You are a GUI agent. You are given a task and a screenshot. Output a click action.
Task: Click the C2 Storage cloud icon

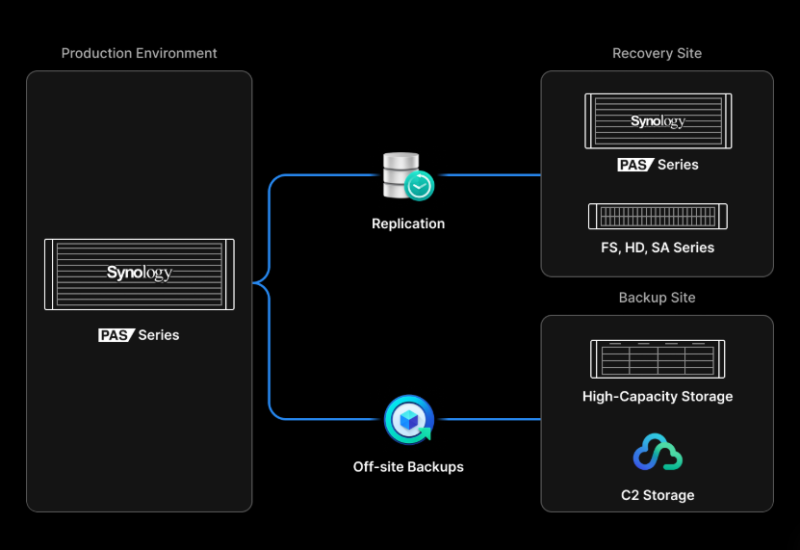658,452
